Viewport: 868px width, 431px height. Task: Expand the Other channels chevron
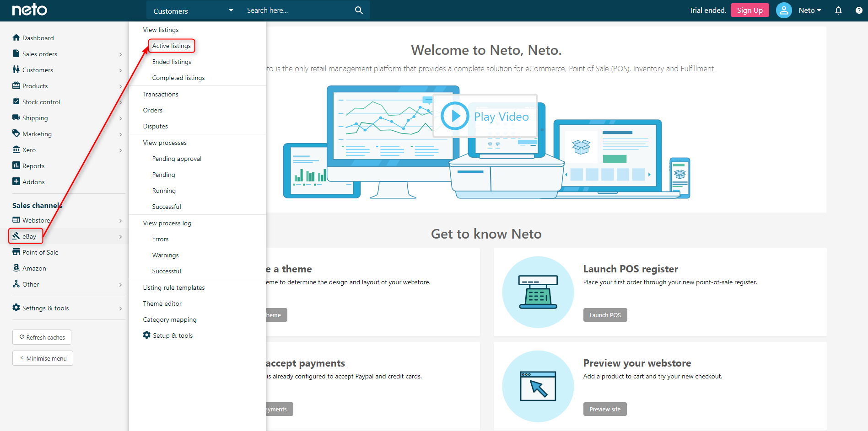tap(120, 285)
